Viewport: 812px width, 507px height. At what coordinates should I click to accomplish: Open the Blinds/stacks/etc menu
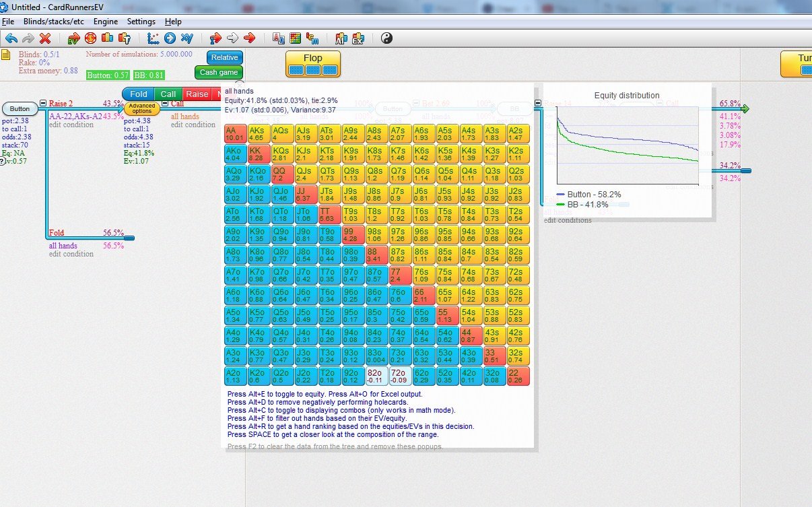point(54,22)
